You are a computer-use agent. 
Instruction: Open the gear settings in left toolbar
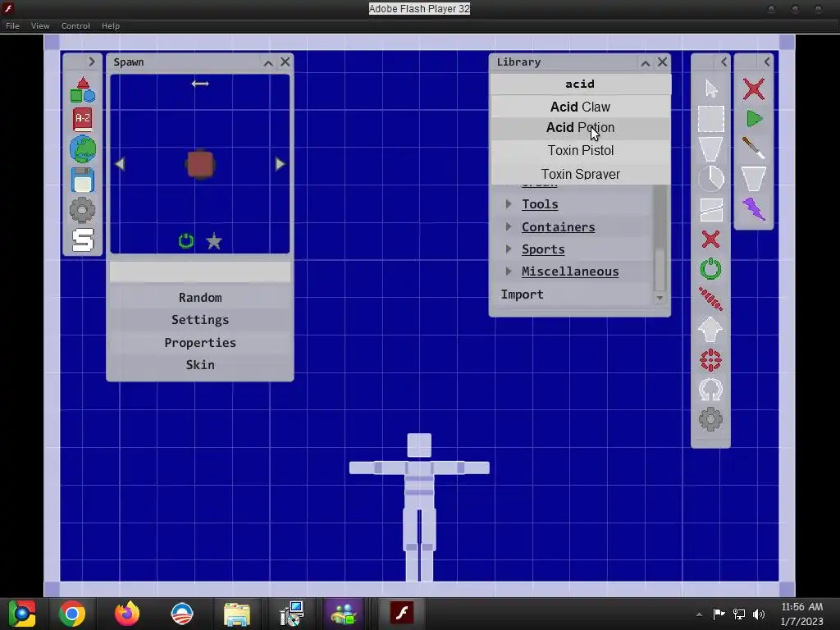(x=83, y=210)
